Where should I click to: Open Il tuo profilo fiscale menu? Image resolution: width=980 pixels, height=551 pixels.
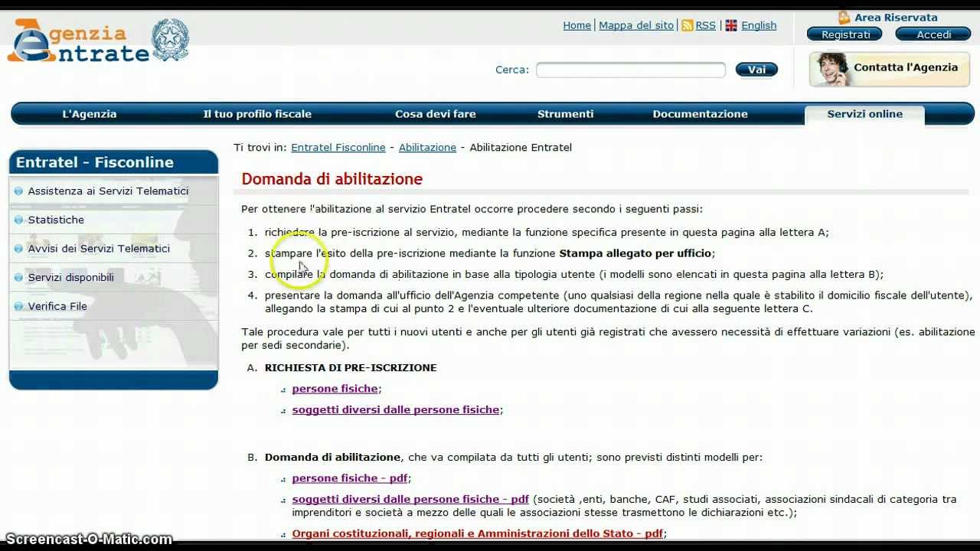257,114
